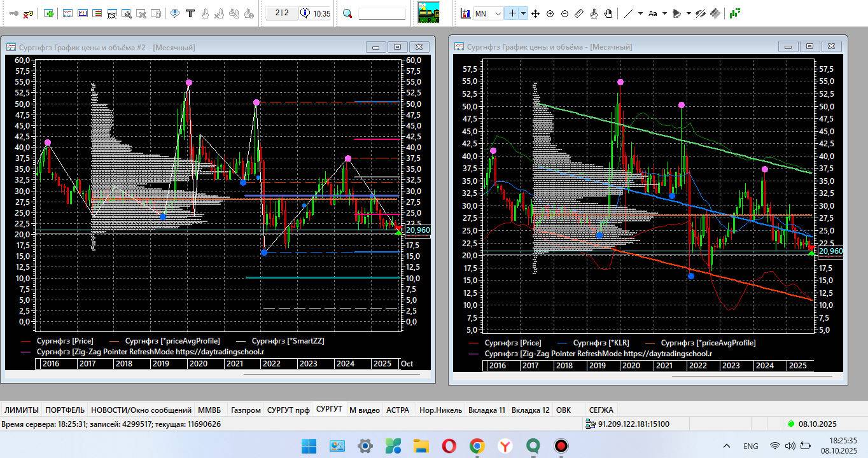Open Opera browser from the taskbar
Image resolution: width=868 pixels, height=458 pixels.
[449, 445]
